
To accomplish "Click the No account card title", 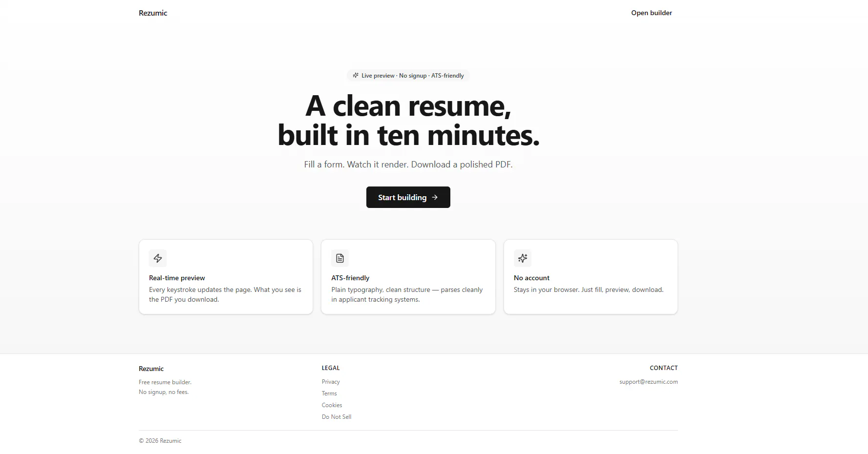I will (x=531, y=278).
